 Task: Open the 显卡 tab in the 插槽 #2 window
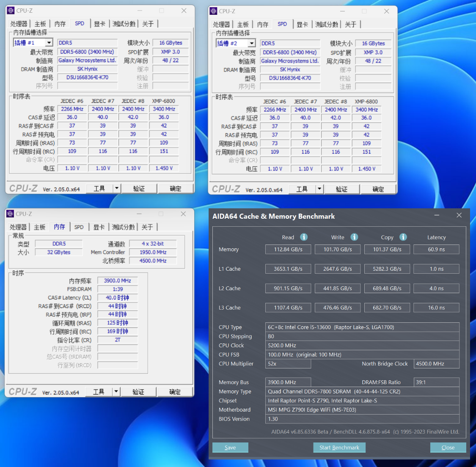pyautogui.click(x=303, y=24)
